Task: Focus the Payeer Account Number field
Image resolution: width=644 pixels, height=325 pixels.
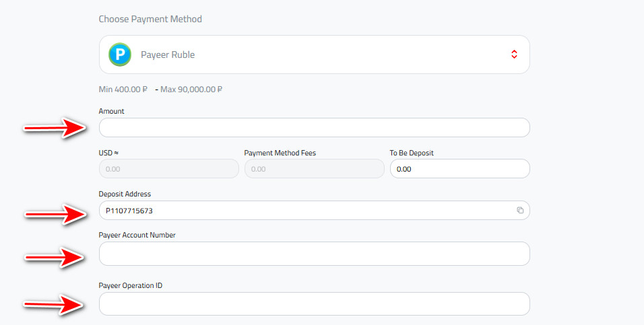Action: (314, 254)
